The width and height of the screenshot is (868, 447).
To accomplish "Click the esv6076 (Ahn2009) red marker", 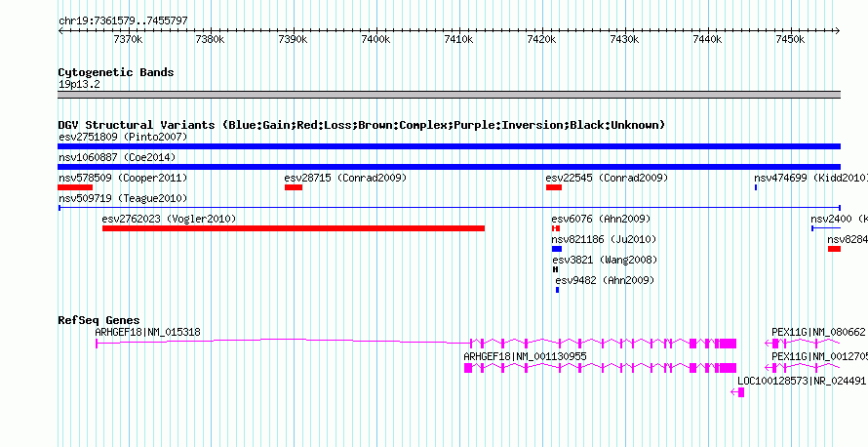I will click(556, 228).
